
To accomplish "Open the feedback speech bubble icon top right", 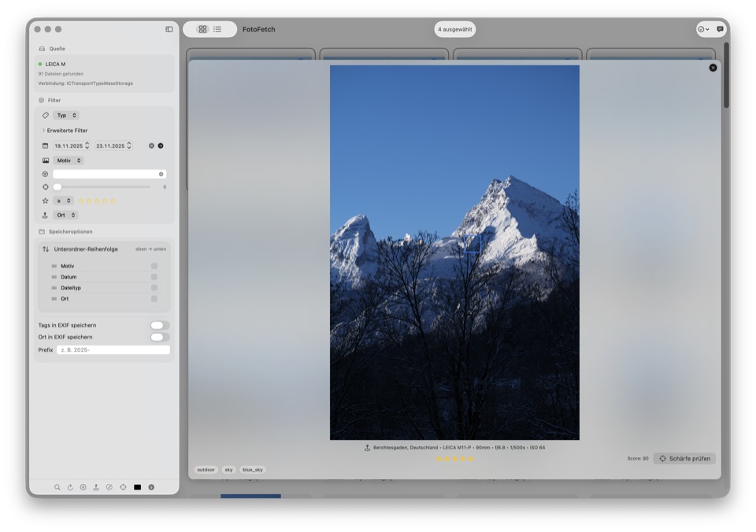I will (x=719, y=29).
